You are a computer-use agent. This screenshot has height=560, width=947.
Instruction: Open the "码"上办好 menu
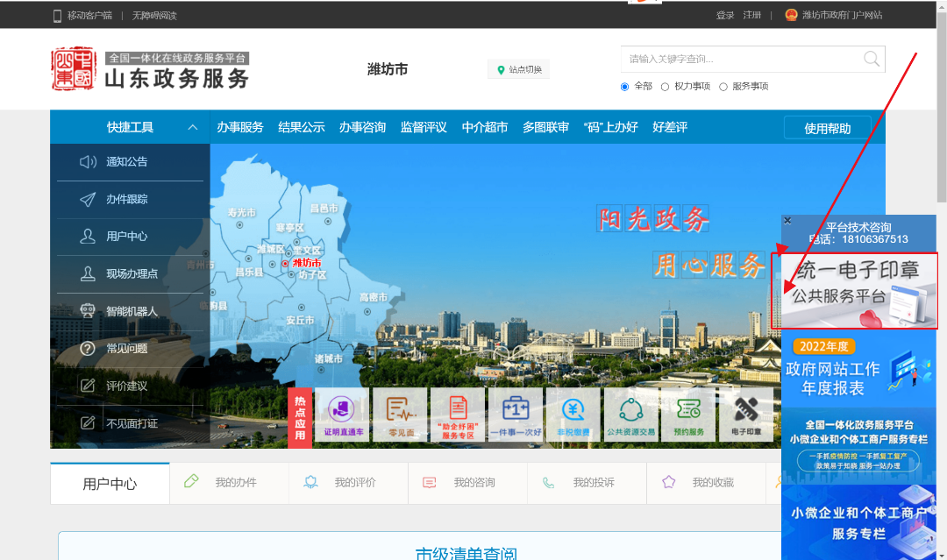pyautogui.click(x=610, y=127)
